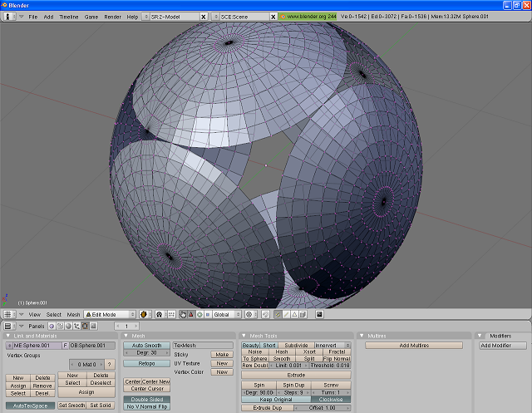Viewport: 532px width, 413px height.
Task: Open the Edit Mode dropdown
Action: [x=110, y=314]
